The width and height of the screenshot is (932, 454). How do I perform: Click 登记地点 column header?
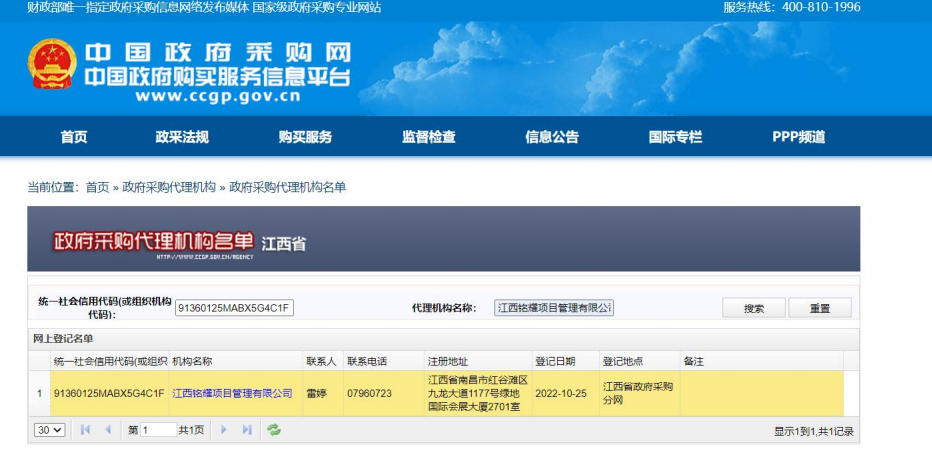click(640, 361)
